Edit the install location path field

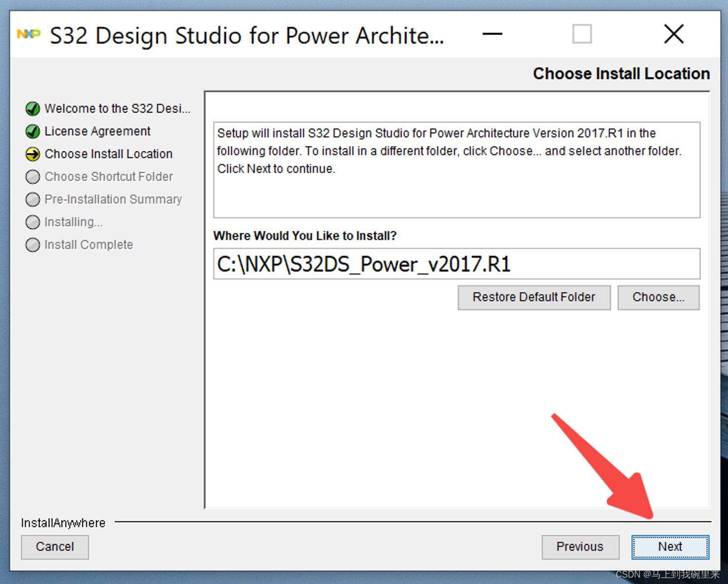(456, 264)
